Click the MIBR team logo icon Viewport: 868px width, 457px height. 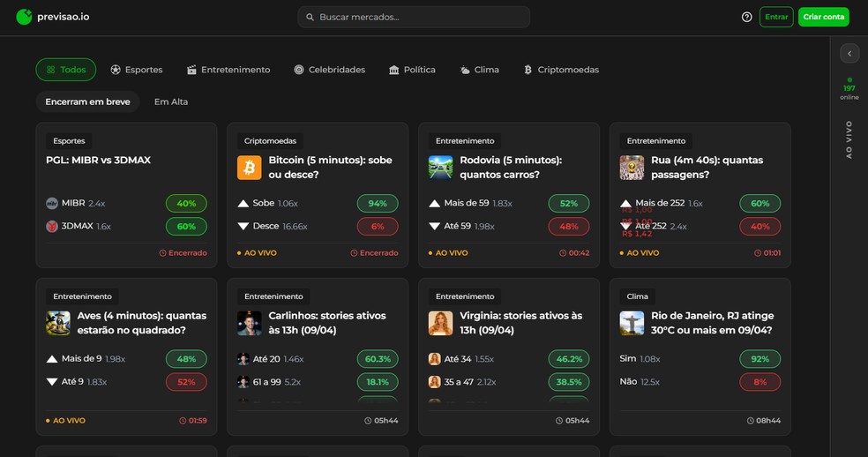pos(51,203)
